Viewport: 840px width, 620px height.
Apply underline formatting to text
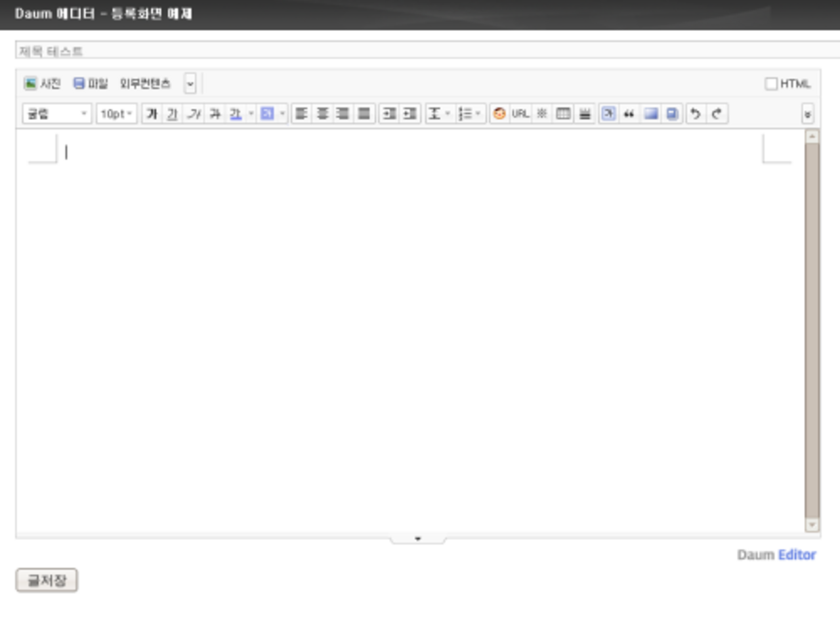173,114
